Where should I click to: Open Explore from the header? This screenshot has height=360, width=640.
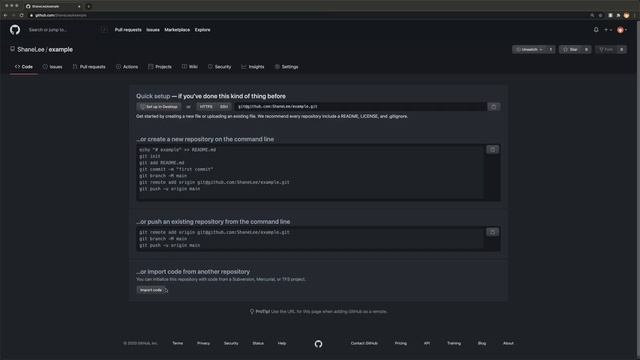coord(202,30)
